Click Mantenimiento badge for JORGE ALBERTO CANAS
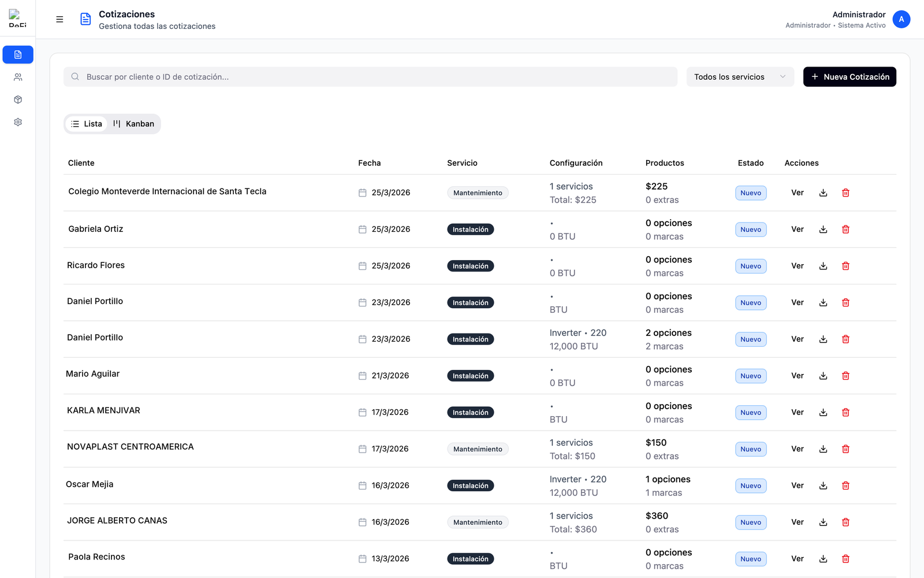This screenshot has height=578, width=924. 478,523
